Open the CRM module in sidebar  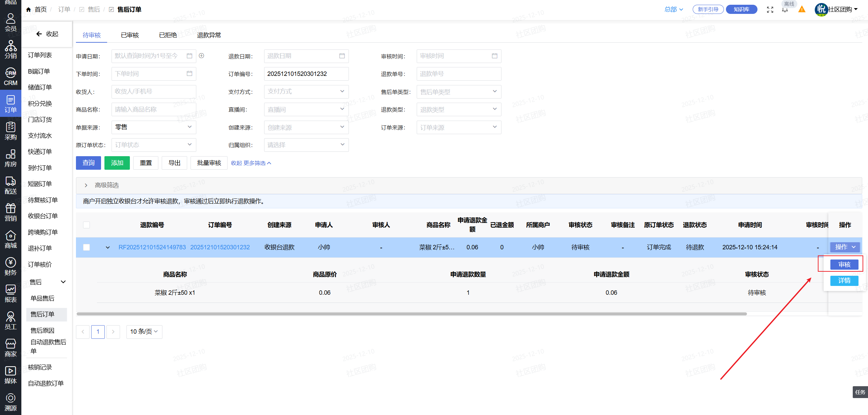[x=11, y=77]
